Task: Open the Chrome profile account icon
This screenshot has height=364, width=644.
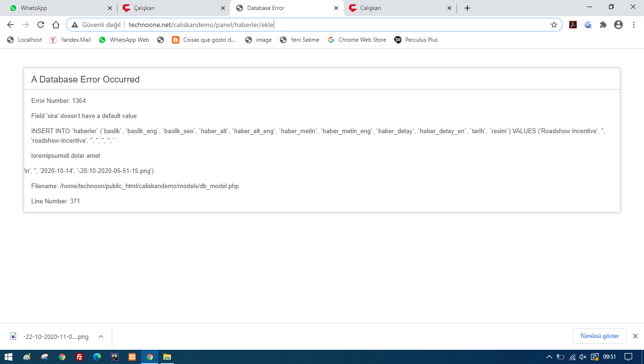Action: pos(618,25)
